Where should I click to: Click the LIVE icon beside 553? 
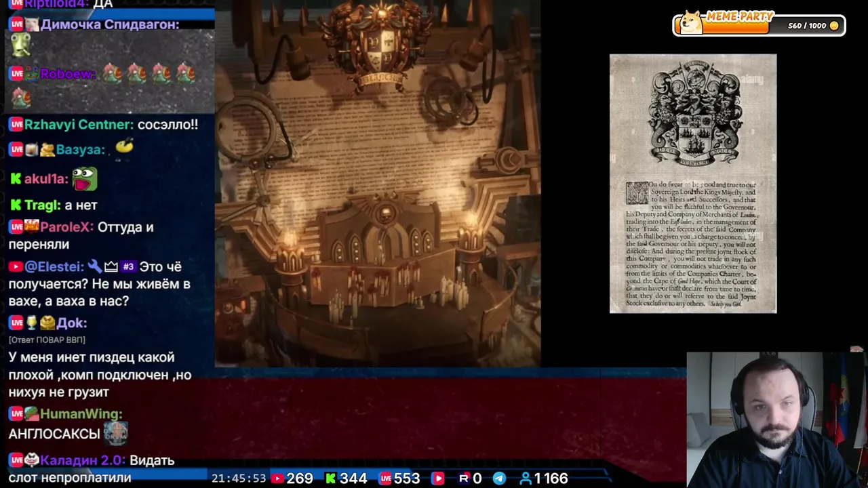tap(386, 479)
